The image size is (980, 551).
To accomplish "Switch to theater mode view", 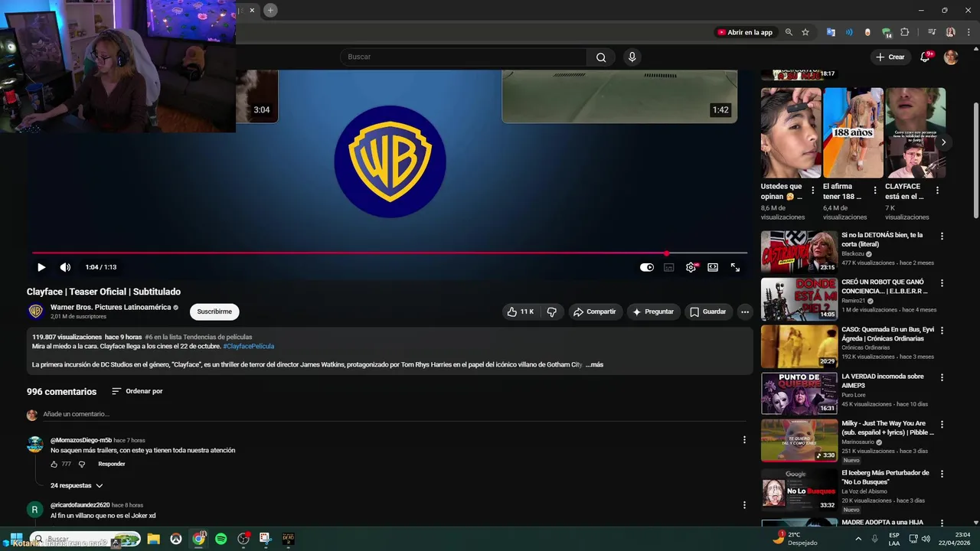I will 713,267.
